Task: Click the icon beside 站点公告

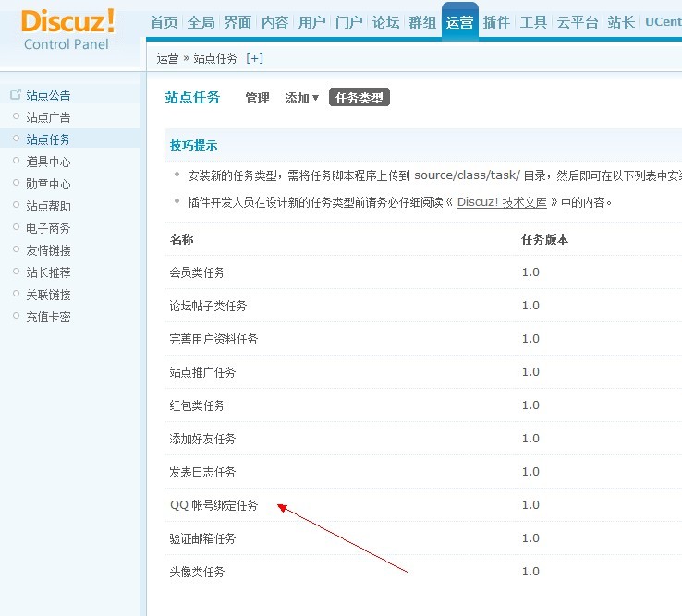Action: [16, 94]
